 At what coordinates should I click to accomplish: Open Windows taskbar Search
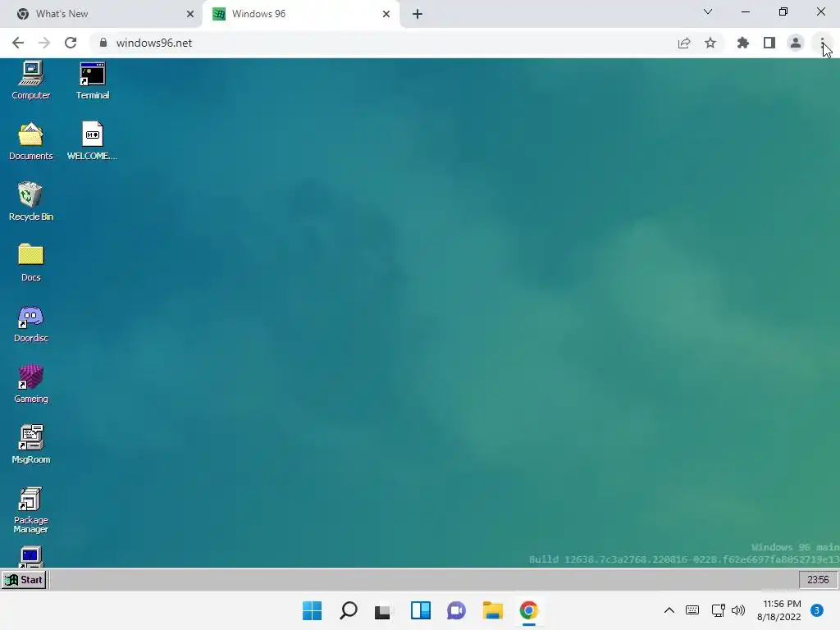(x=348, y=610)
